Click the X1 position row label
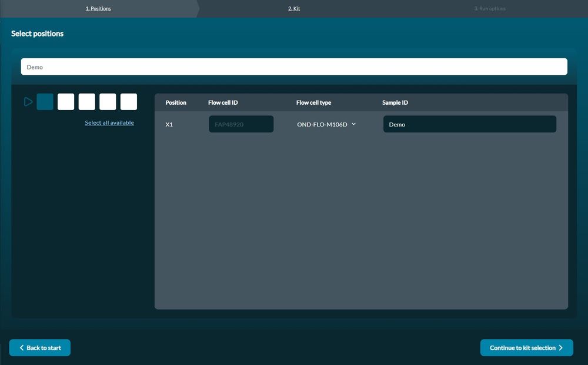Image resolution: width=588 pixels, height=365 pixels. [x=169, y=124]
